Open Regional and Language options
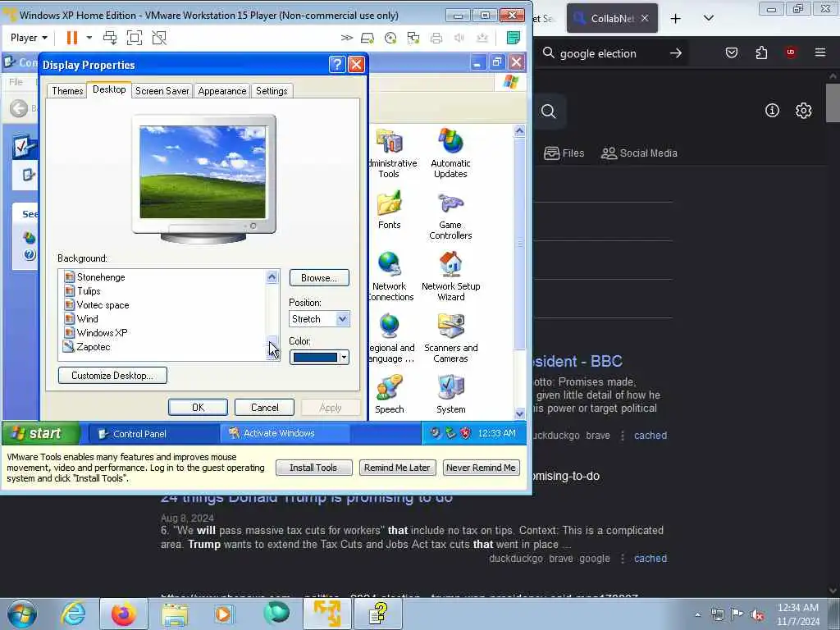The width and height of the screenshot is (840, 630). pos(391,339)
